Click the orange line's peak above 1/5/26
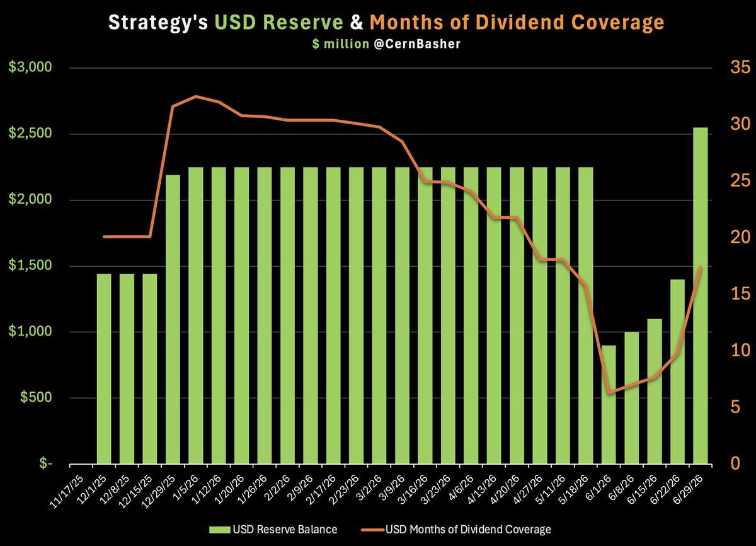 click(x=195, y=96)
